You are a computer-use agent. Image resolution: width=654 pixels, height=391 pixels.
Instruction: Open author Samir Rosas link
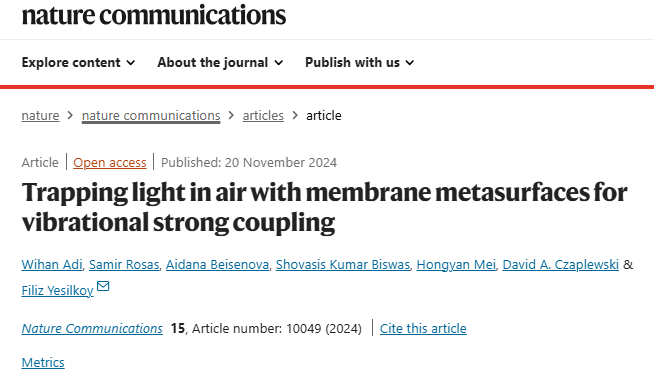click(124, 265)
